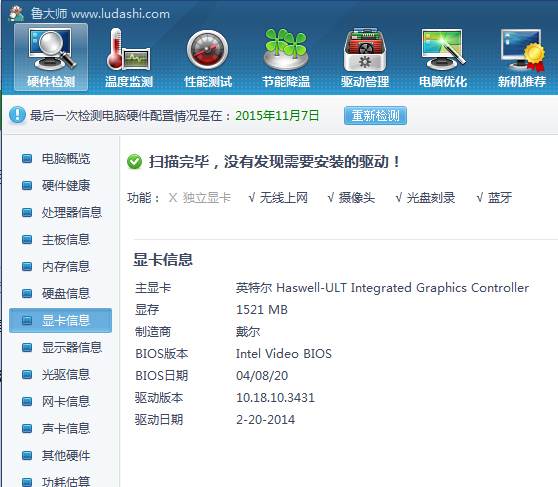This screenshot has height=487, width=558.
Task: Open the 电脑优化 monitor wand icon
Action: (x=443, y=57)
